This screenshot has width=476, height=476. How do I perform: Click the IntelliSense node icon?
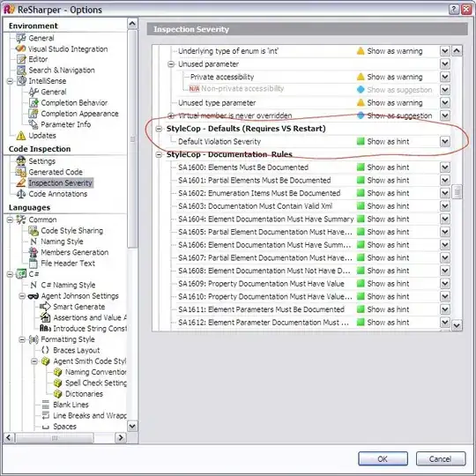(21, 81)
